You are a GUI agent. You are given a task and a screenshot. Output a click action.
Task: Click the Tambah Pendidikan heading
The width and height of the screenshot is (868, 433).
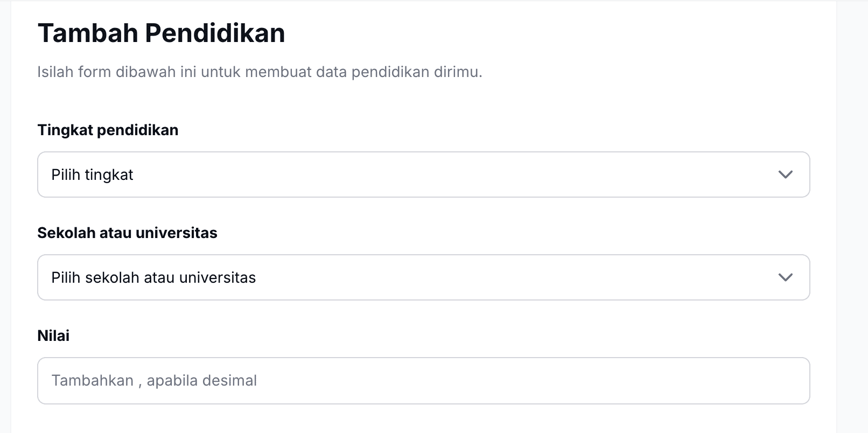[161, 32]
